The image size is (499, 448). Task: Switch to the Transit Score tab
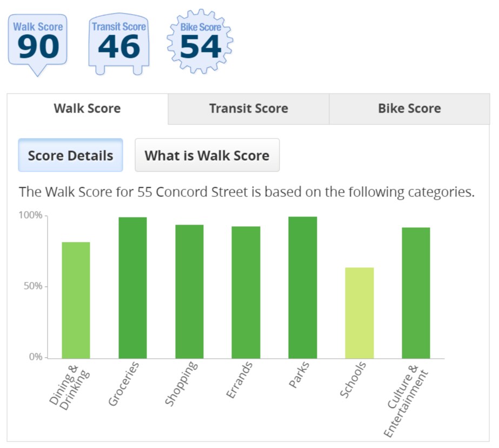[x=249, y=109]
